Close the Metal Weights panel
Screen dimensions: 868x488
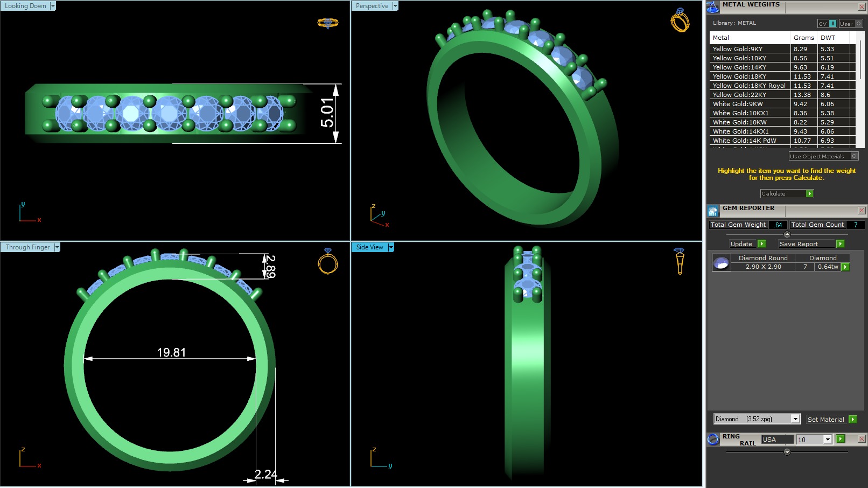pyautogui.click(x=862, y=7)
